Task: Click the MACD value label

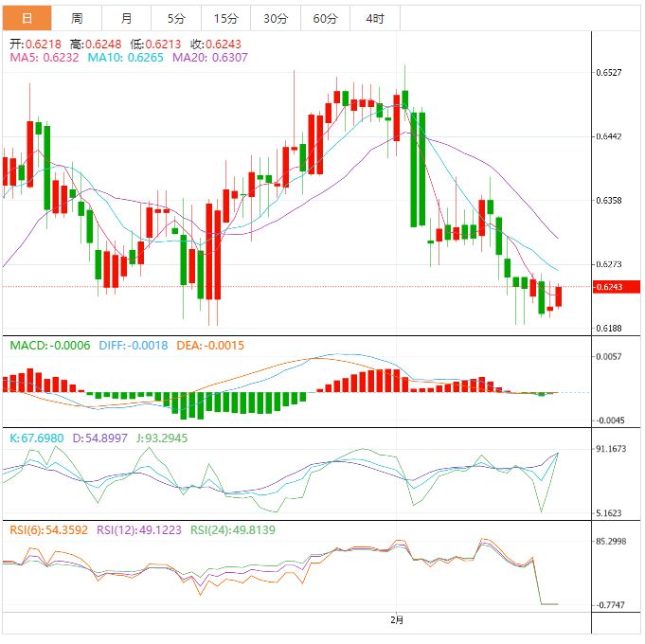Action: [50, 346]
